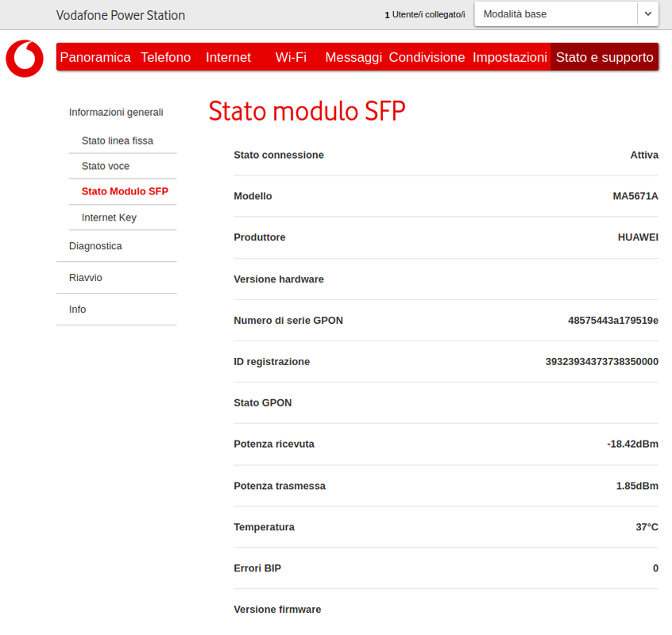
Task: Open Internet Key sidebar item
Action: click(x=109, y=217)
